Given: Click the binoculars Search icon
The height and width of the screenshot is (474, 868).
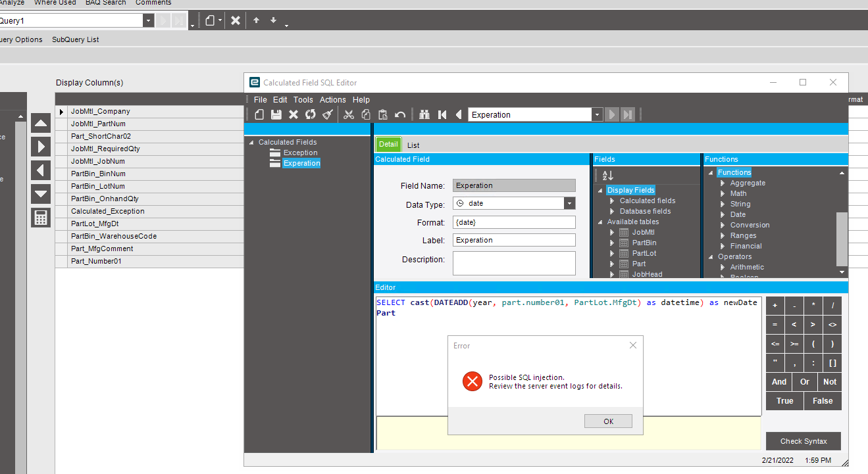Looking at the screenshot, I should coord(424,114).
